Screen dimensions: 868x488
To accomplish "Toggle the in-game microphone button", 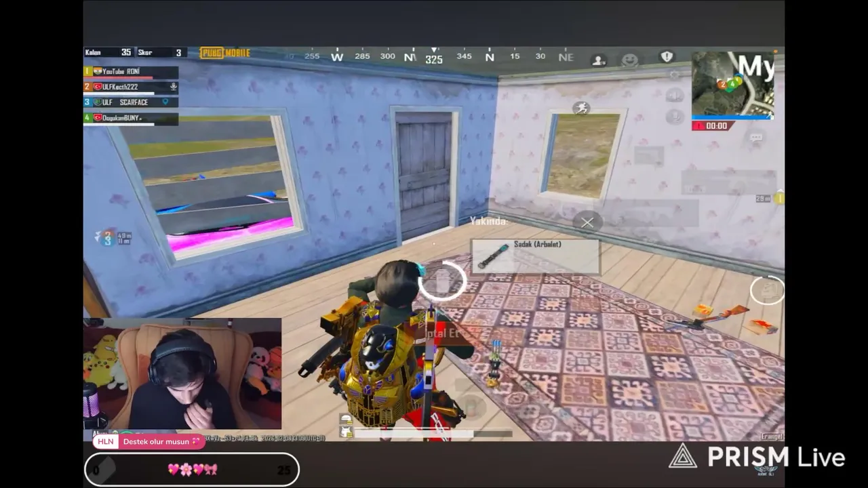I will coord(675,117).
